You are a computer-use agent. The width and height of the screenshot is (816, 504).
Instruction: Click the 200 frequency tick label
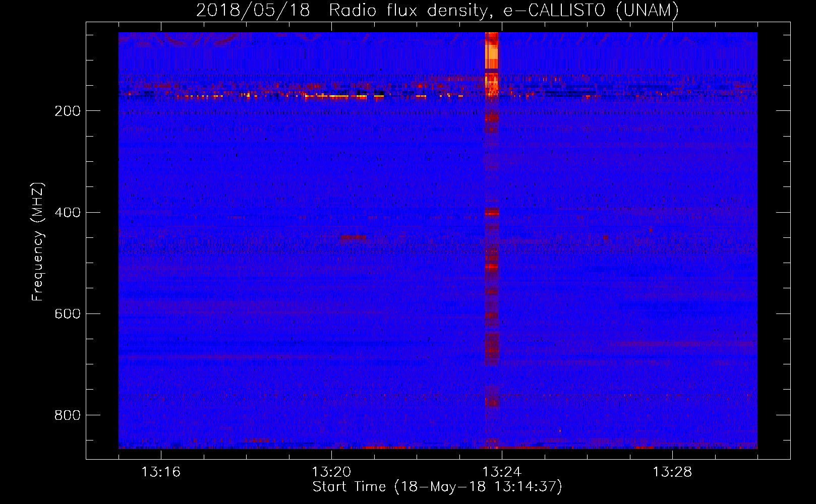click(x=68, y=111)
